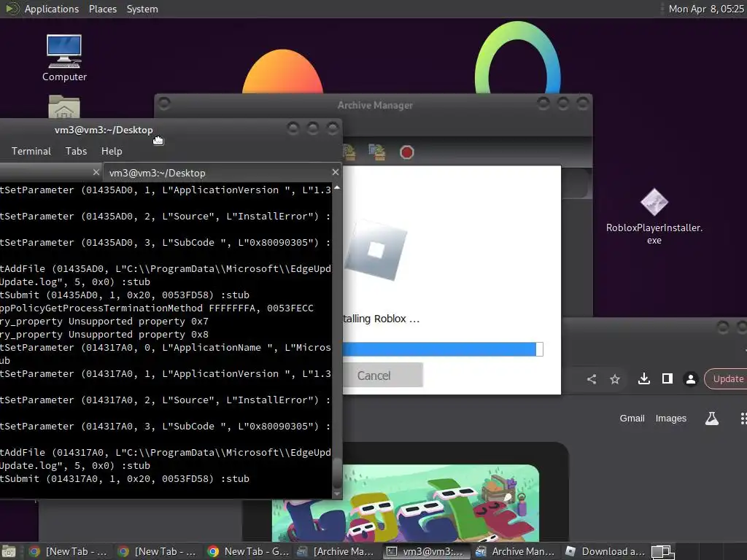747x560 pixels.
Task: Click the Roblox logo in the installer
Action: click(376, 250)
